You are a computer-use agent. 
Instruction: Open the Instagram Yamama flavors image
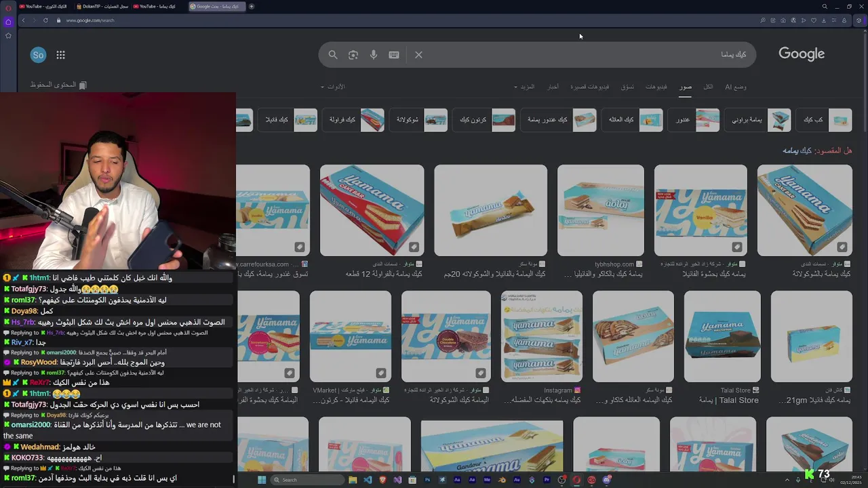point(541,337)
